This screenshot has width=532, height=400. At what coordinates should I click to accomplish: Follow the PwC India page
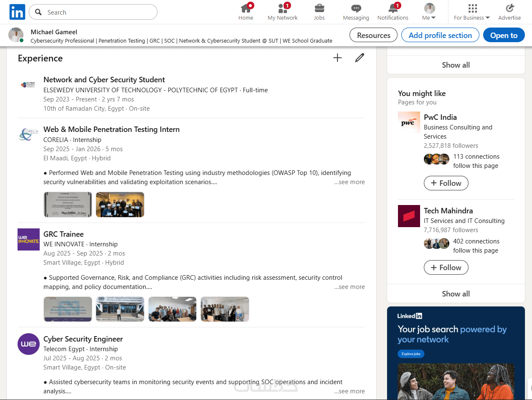coord(446,183)
